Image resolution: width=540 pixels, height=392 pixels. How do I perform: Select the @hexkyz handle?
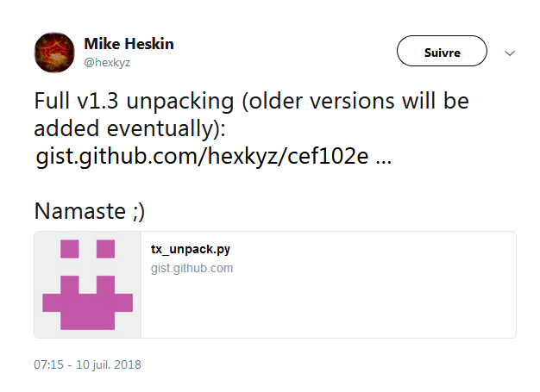coord(107,62)
